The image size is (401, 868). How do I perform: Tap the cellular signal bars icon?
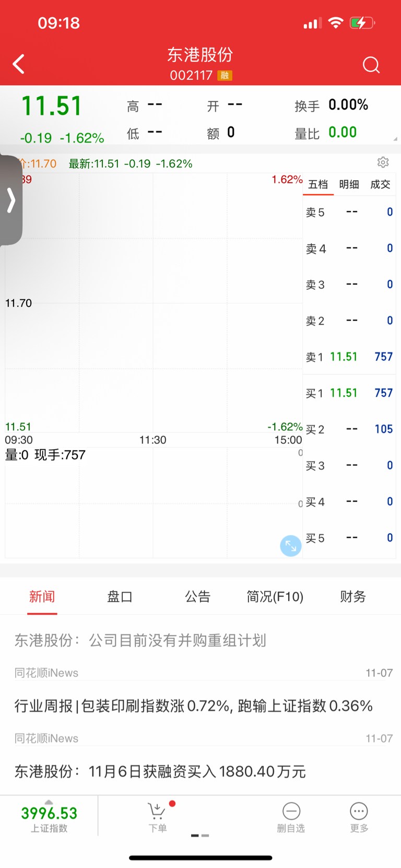(x=313, y=24)
